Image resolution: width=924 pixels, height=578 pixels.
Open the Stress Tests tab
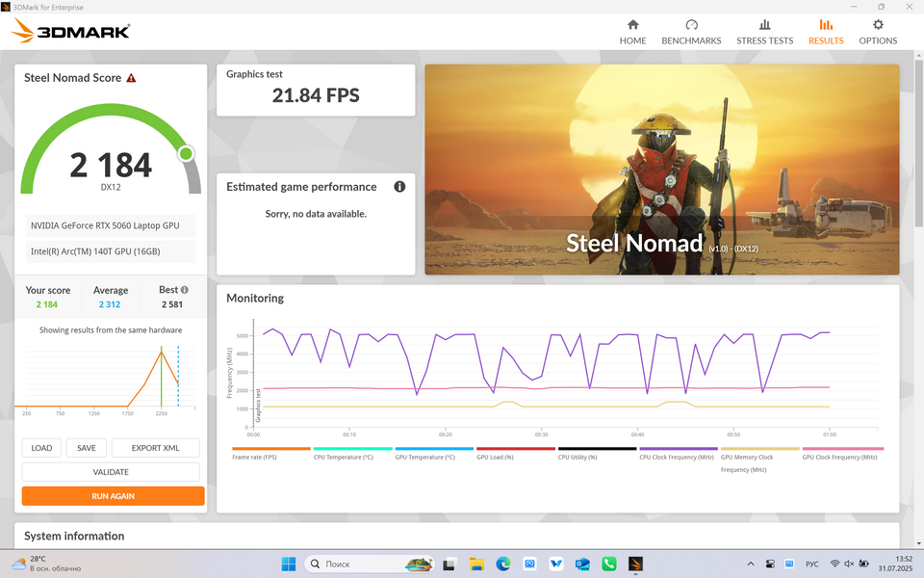[764, 32]
